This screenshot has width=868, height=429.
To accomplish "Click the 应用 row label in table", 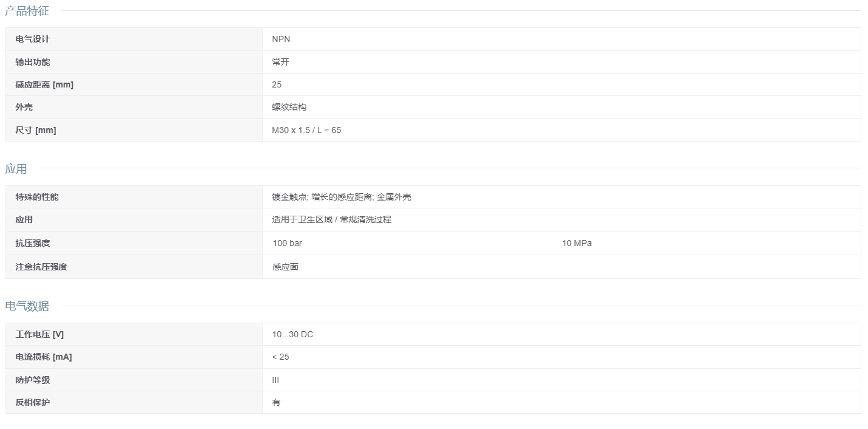I will [24, 219].
